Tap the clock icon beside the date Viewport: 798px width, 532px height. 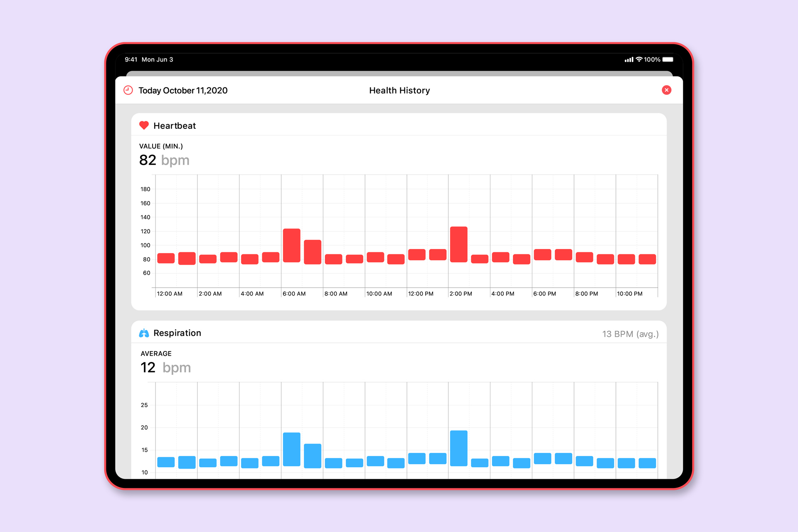tap(128, 90)
